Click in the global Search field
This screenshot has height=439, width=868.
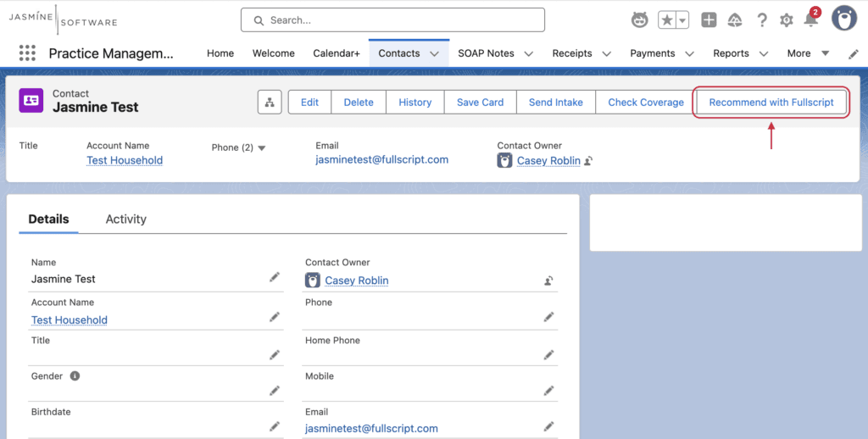click(392, 20)
